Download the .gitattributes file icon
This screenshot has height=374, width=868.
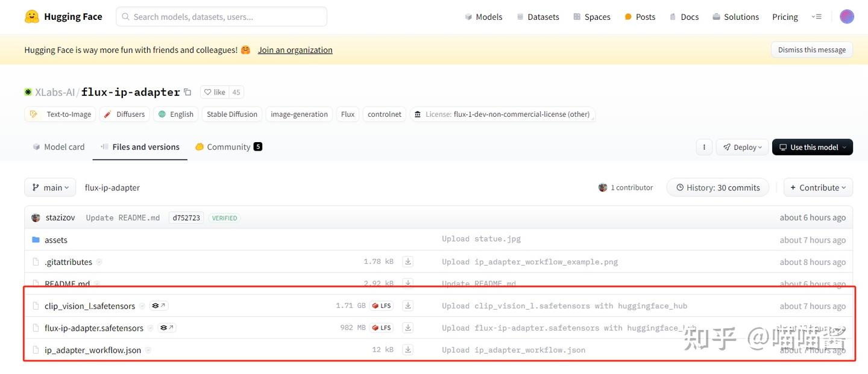[408, 262]
